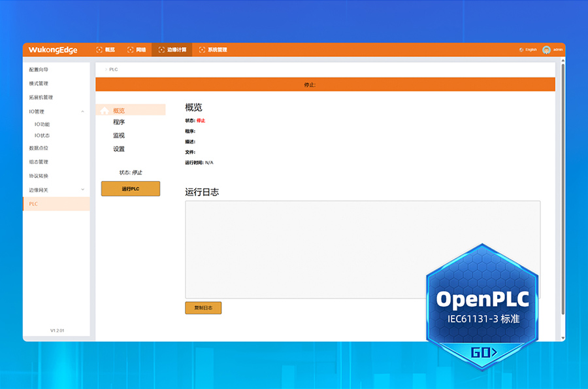The height and width of the screenshot is (389, 588).
Task: Go to 设置 in the PLC menu
Action: (119, 149)
